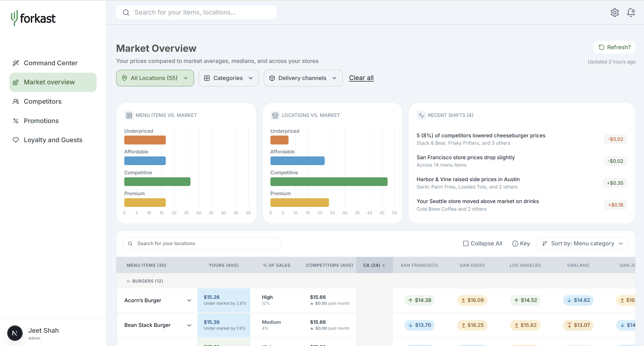This screenshot has width=644, height=346.
Task: Click the Recent Shifts activity icon
Action: tap(421, 115)
